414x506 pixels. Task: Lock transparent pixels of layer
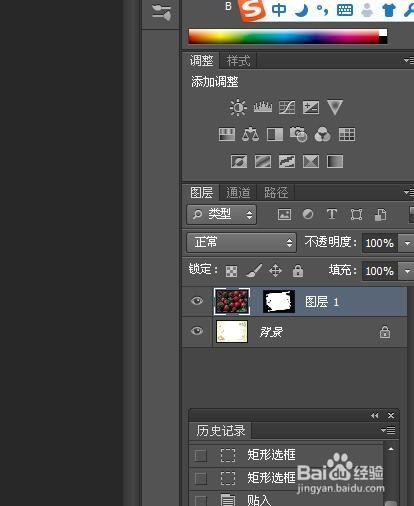[x=231, y=271]
